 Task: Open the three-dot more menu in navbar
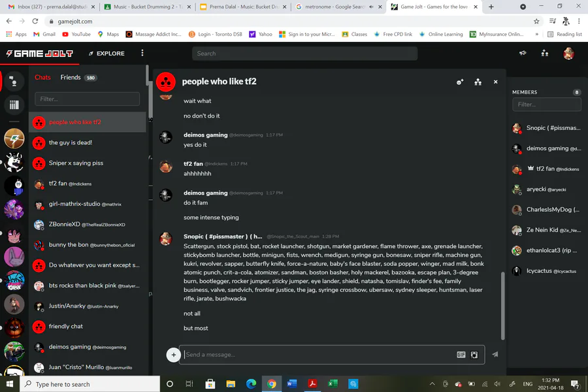coord(142,53)
